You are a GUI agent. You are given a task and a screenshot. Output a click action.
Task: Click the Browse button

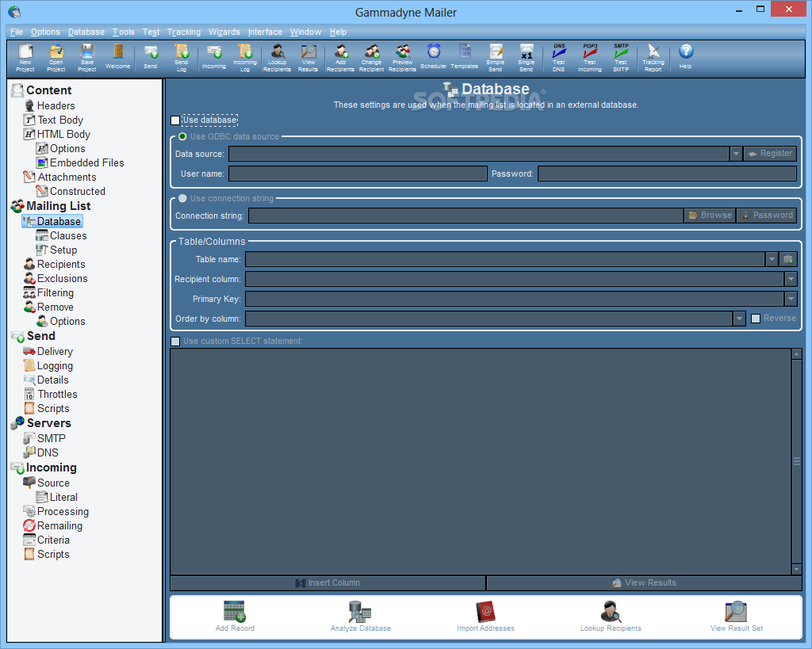tap(710, 216)
